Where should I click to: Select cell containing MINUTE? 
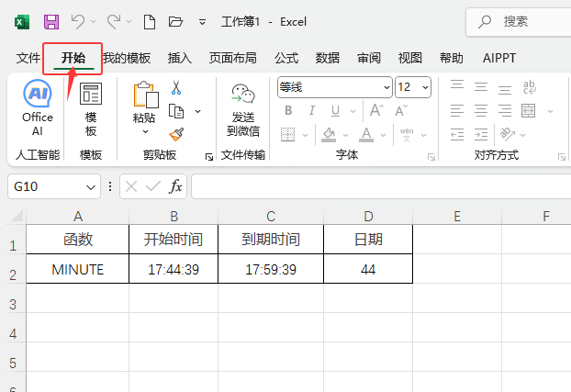coord(77,269)
